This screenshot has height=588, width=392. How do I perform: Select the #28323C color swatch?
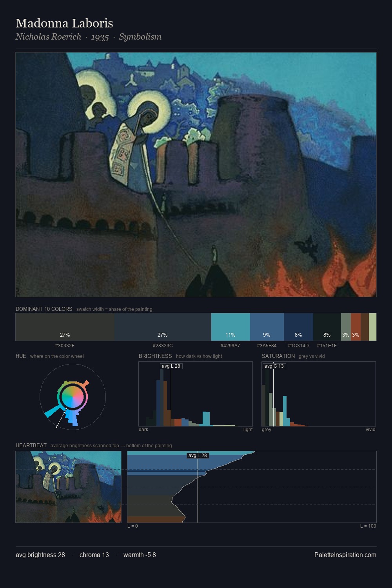163,327
